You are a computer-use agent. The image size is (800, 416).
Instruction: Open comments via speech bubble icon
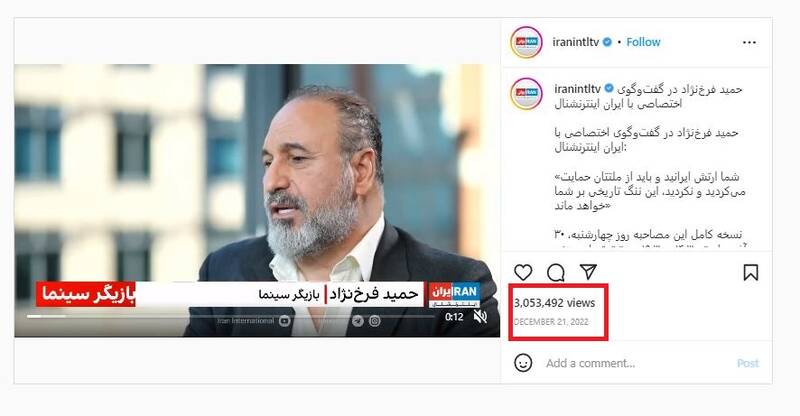(556, 273)
